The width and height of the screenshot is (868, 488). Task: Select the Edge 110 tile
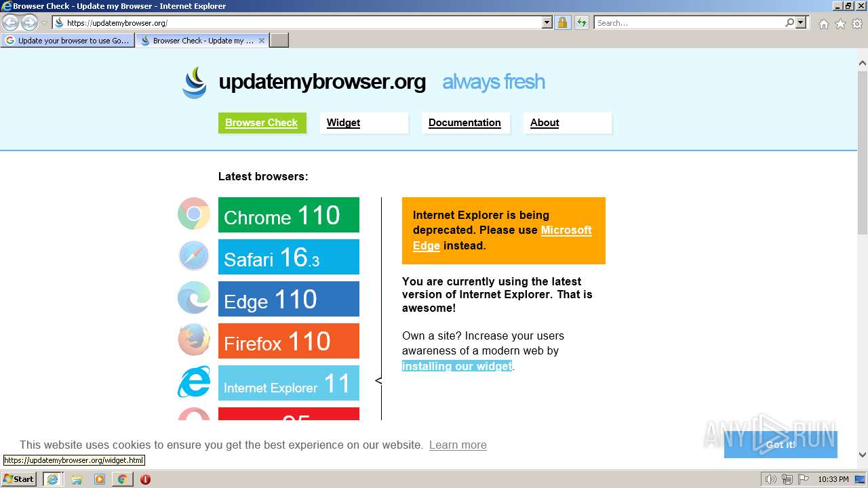(x=289, y=299)
